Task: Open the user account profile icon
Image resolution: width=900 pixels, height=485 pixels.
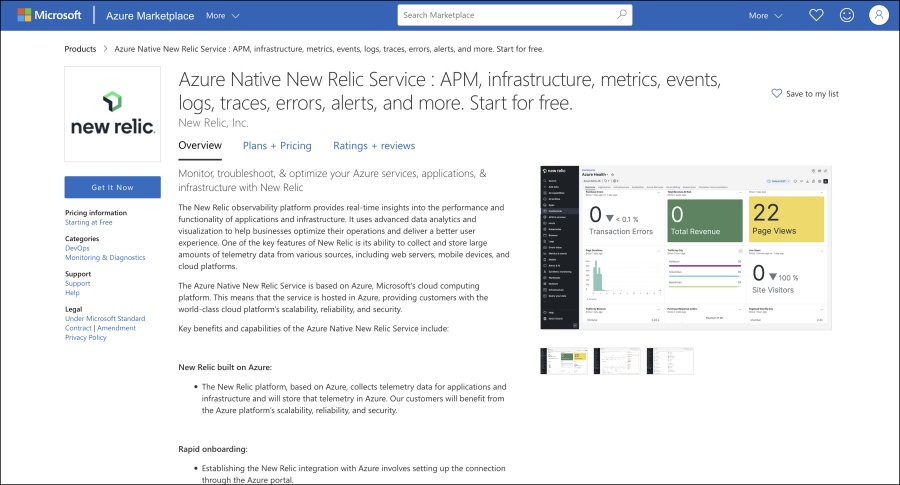Action: (878, 15)
